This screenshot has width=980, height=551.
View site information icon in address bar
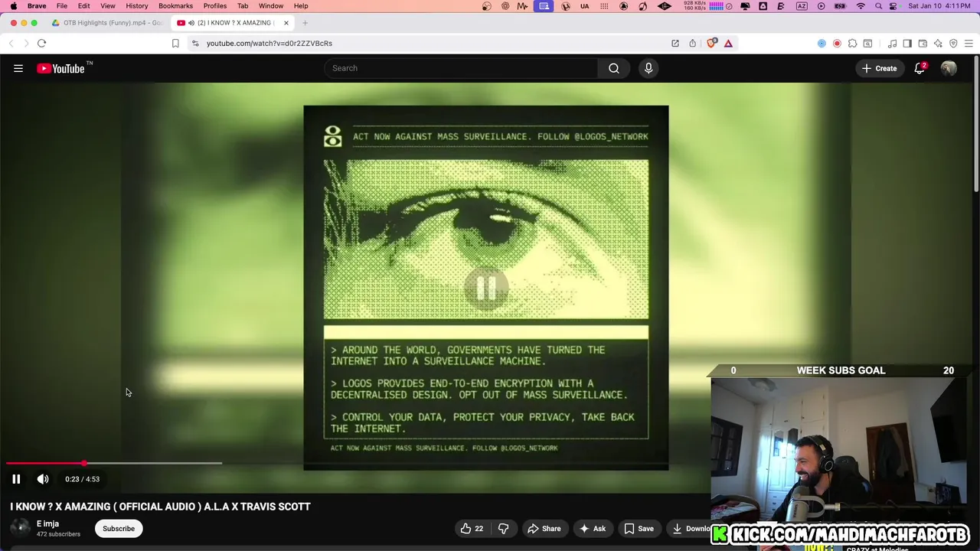point(195,44)
